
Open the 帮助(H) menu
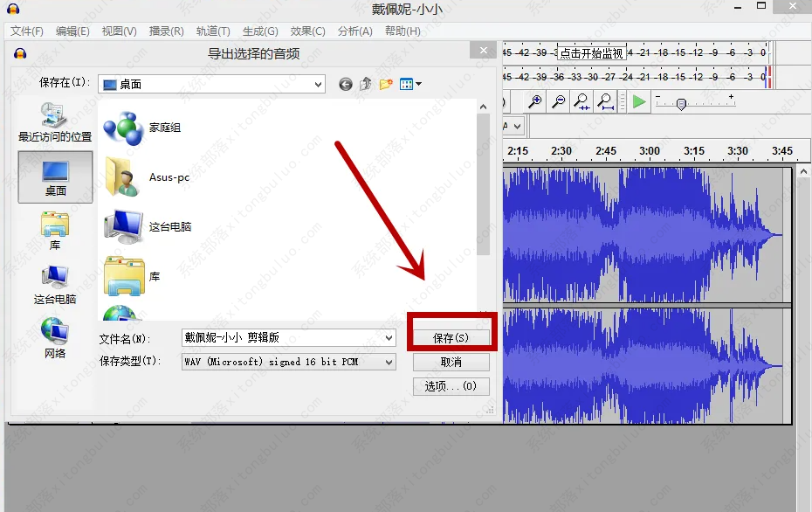(x=403, y=31)
